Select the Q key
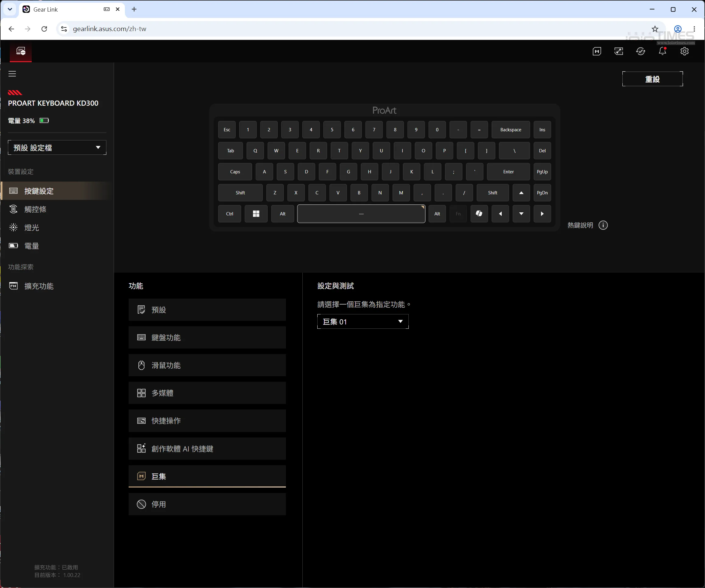The height and width of the screenshot is (588, 705). point(255,151)
